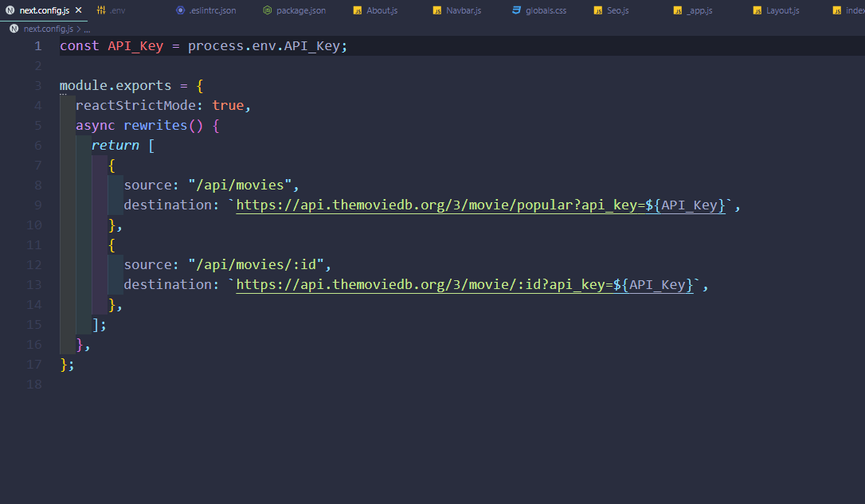This screenshot has height=504, width=865.
Task: Click 'destination' on line 9
Action: tap(168, 205)
